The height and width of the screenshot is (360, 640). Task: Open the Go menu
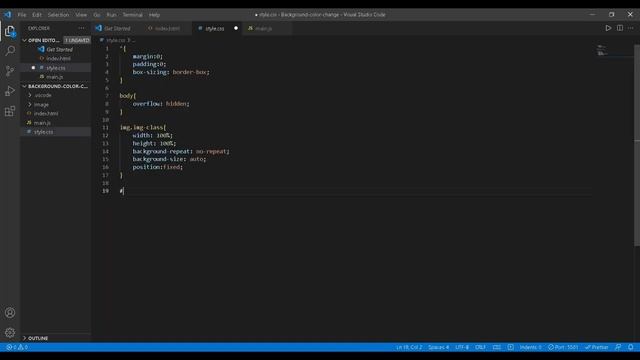(x=97, y=15)
